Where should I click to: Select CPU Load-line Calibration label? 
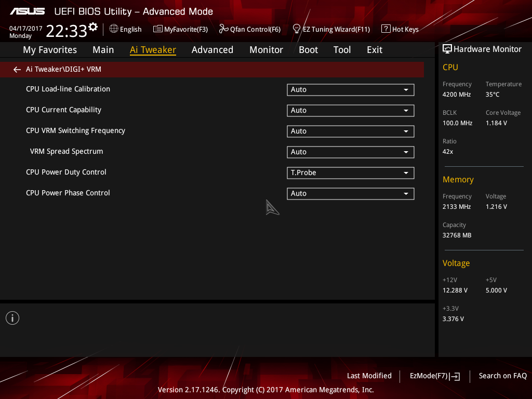click(68, 89)
